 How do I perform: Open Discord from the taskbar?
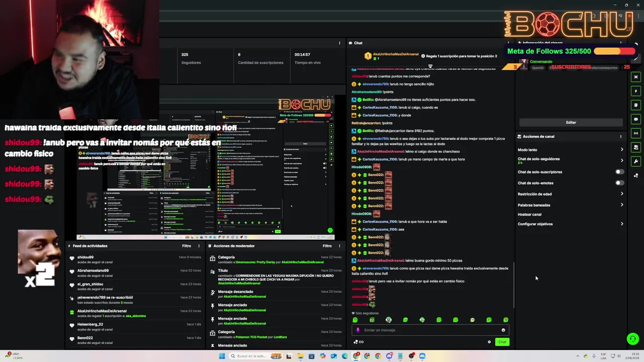(x=389, y=356)
